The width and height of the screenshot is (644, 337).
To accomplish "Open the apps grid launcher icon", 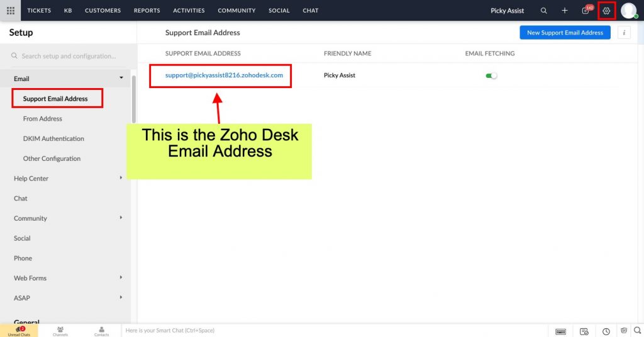I will pyautogui.click(x=10, y=10).
